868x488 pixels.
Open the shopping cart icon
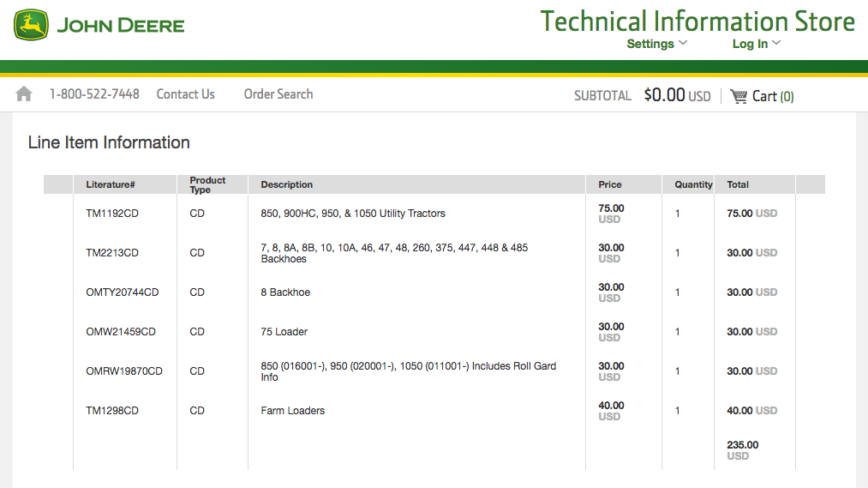point(739,96)
